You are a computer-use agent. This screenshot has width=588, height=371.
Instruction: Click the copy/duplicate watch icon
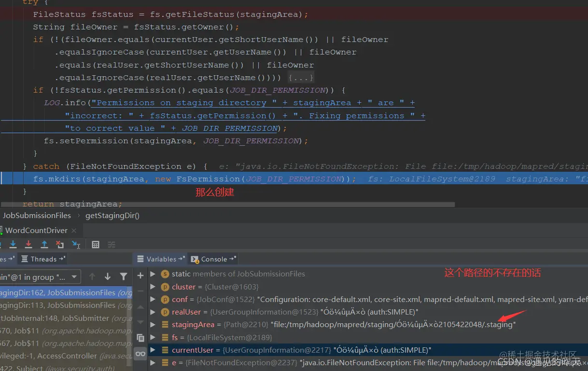point(140,338)
